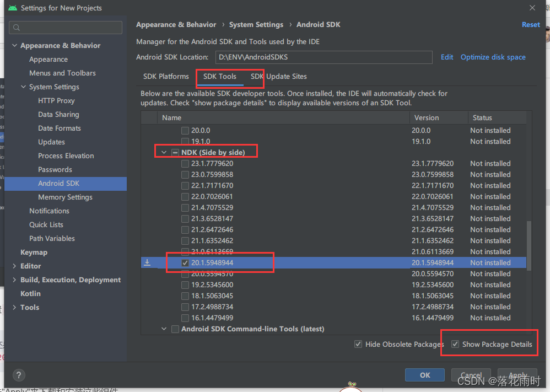550x392 pixels.
Task: Click the download icon beside 20.1.5948944
Action: click(x=147, y=262)
